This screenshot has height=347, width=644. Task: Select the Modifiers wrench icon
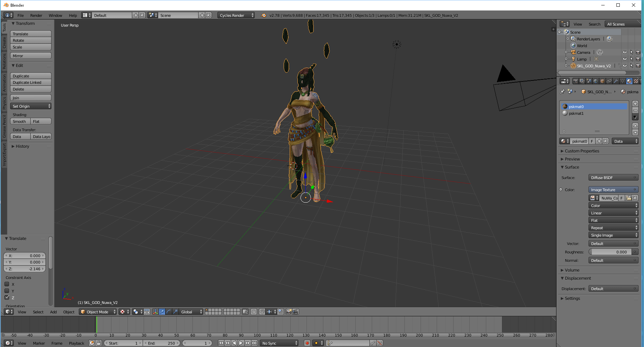point(616,81)
